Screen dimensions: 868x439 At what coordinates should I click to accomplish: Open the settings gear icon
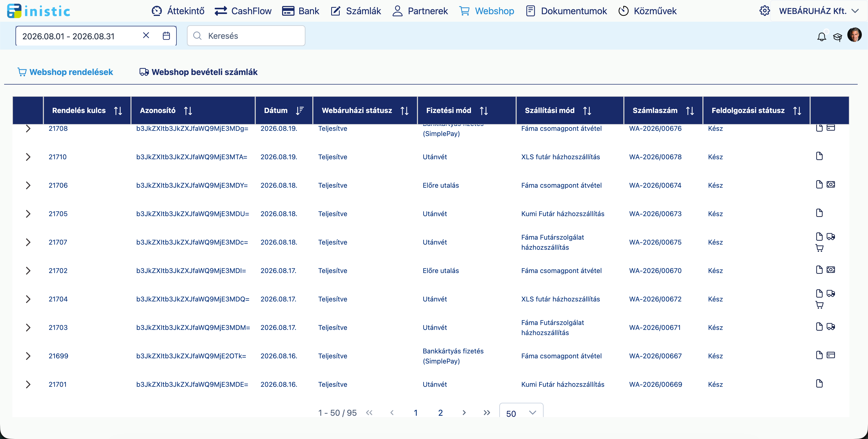pos(764,11)
